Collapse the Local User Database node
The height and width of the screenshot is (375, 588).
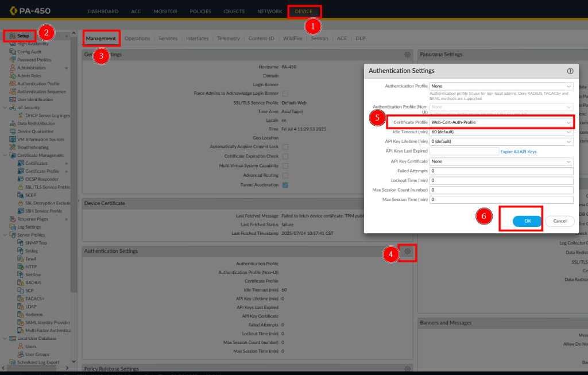point(5,338)
